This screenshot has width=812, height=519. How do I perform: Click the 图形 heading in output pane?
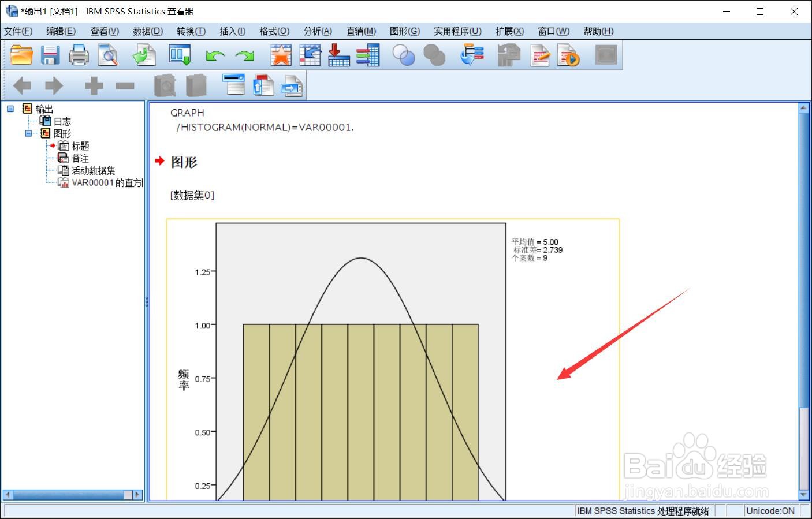click(x=184, y=162)
